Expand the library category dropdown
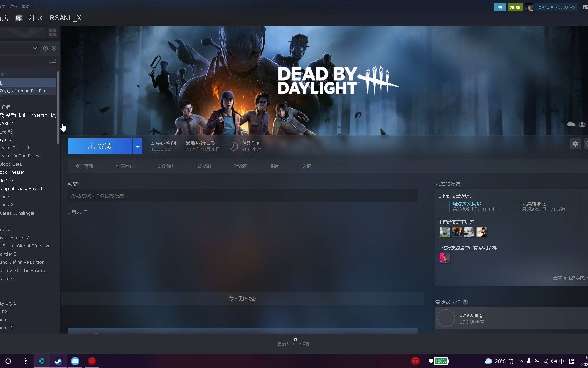Viewport: 588px width, 368px height. [35, 48]
